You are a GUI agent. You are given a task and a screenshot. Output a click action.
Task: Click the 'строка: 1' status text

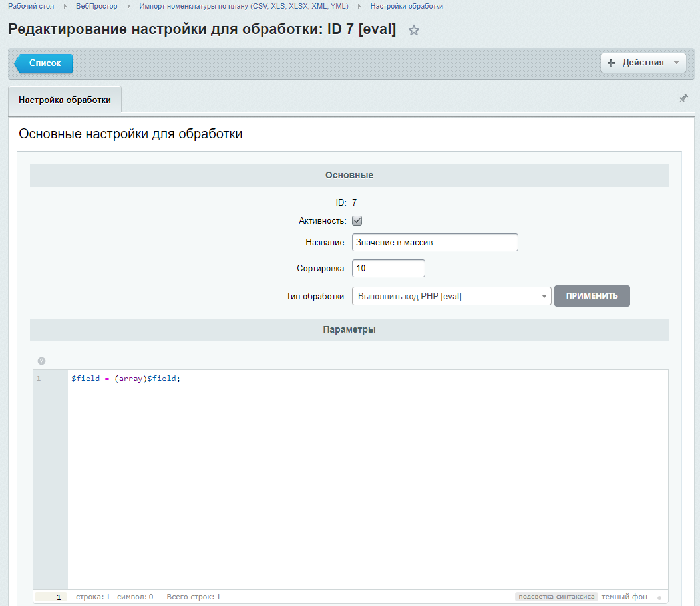(93, 597)
